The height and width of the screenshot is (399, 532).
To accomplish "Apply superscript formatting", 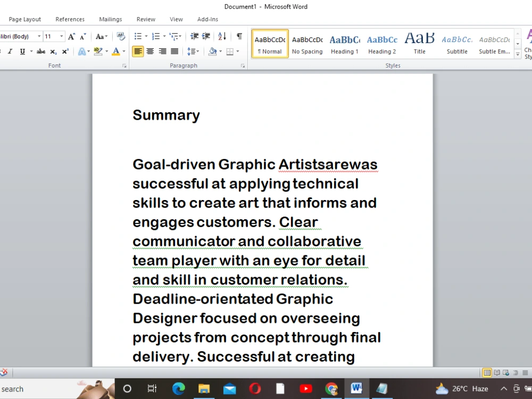I will [65, 52].
